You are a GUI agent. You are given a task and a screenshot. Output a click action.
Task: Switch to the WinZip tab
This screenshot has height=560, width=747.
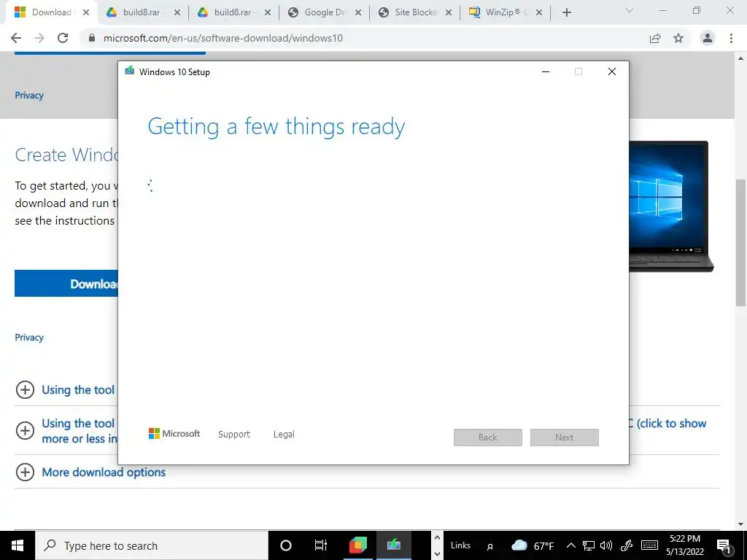[505, 12]
